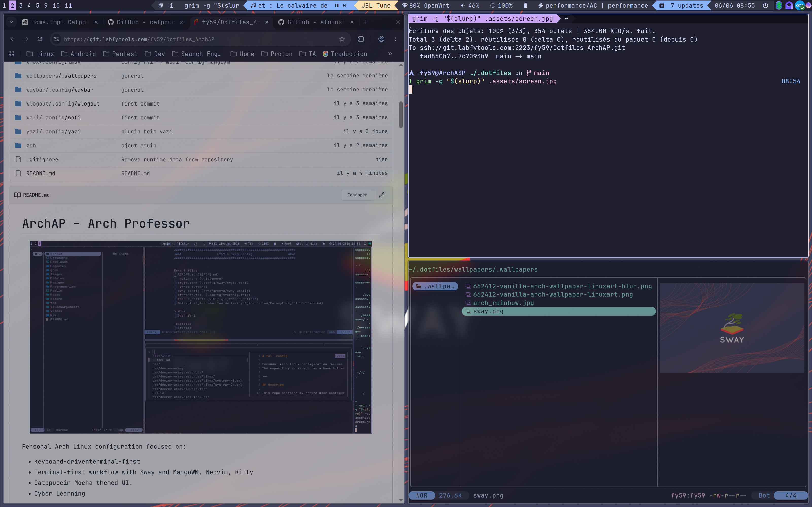
Task: Open the wallpapers/.wallpapers folder
Action: point(61,76)
